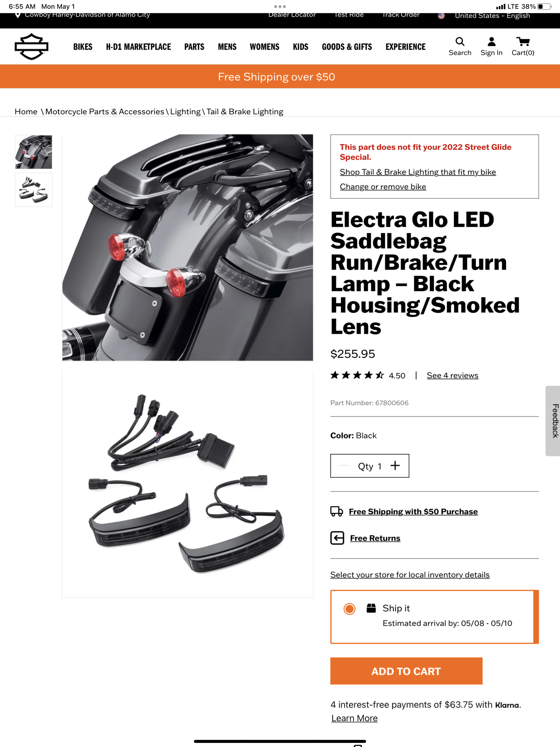Open the PARTS menu
Screen dimensions: 560x747
[x=194, y=47]
